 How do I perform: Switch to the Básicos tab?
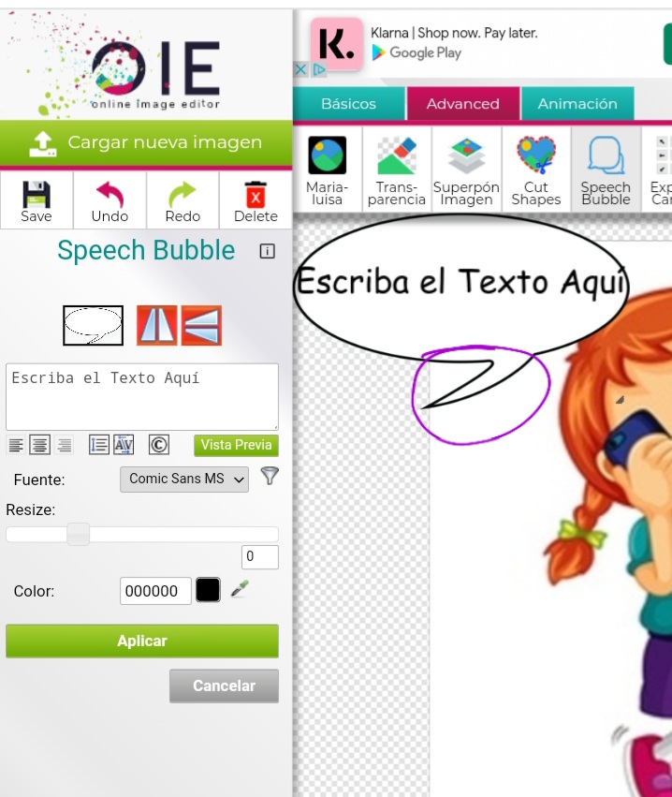[348, 104]
